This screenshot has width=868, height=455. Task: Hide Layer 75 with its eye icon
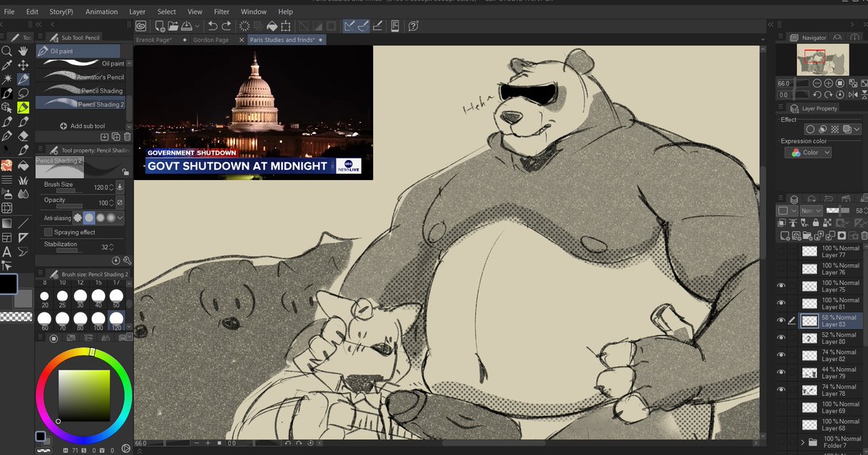coord(781,286)
